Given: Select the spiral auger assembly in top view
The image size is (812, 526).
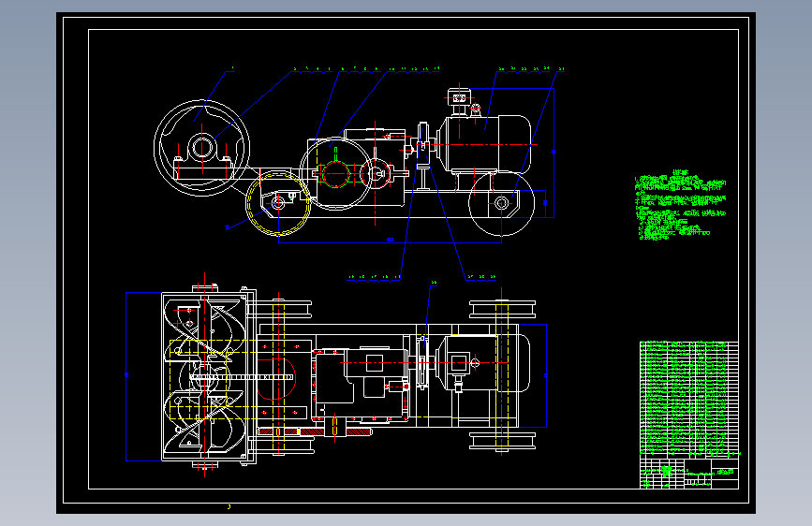Looking at the screenshot, I should coord(204,376).
